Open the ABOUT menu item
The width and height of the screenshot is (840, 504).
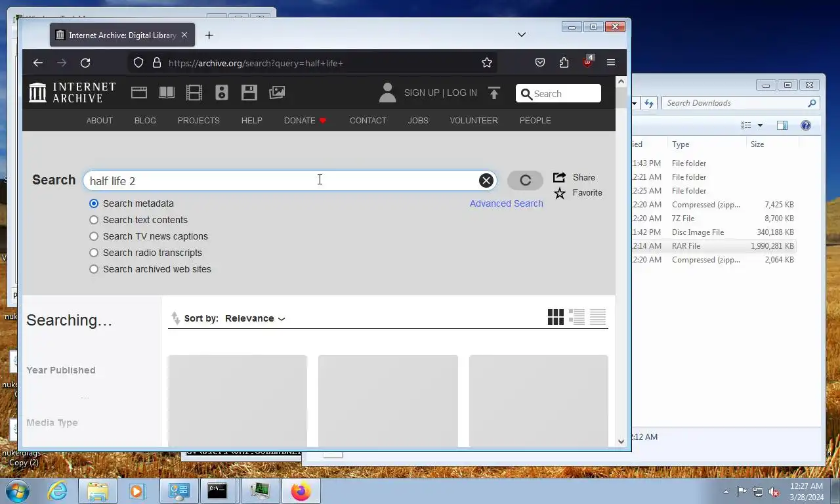click(100, 121)
